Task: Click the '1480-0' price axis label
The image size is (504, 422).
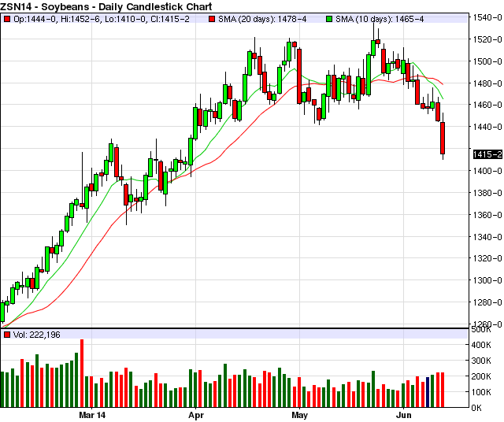Action: [487, 83]
